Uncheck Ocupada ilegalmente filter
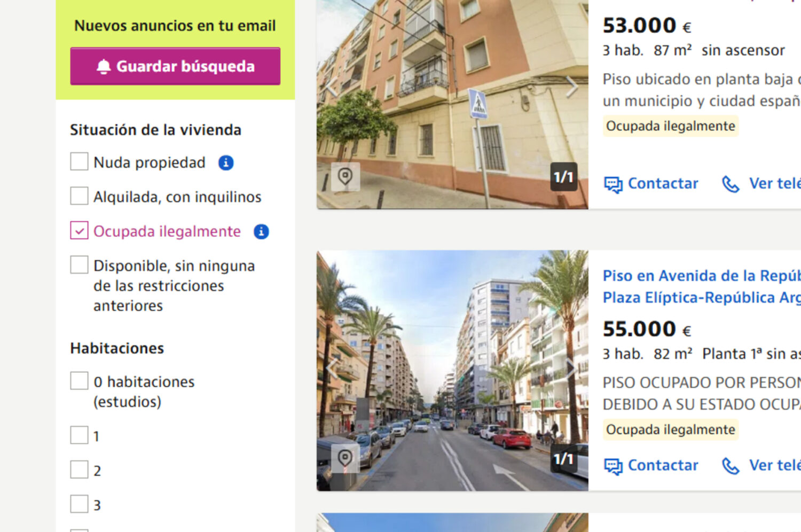The image size is (801, 532). pyautogui.click(x=79, y=231)
